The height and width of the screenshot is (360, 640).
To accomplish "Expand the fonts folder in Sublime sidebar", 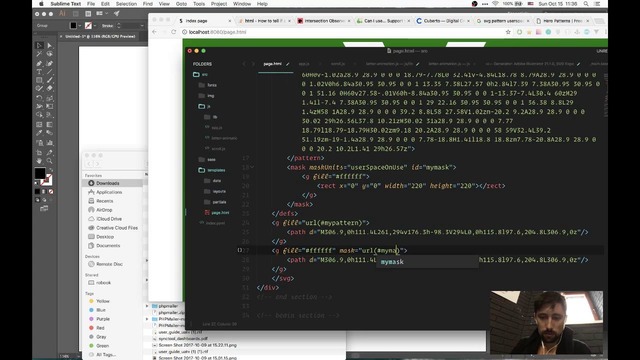I will coord(202,85).
